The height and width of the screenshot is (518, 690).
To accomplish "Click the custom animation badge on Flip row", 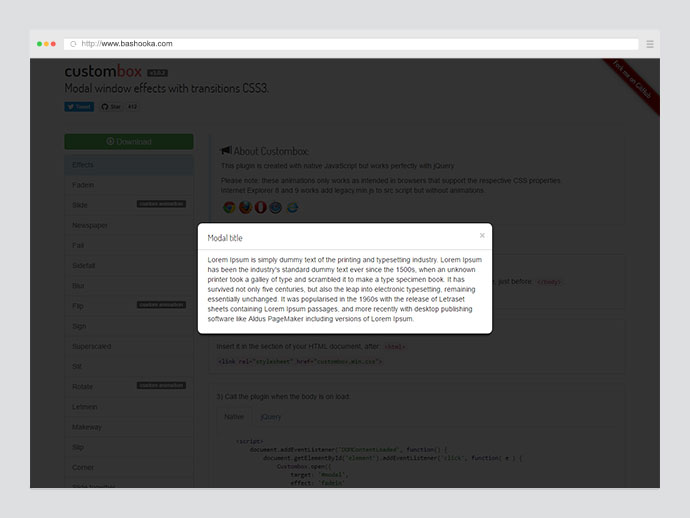I will (x=161, y=305).
